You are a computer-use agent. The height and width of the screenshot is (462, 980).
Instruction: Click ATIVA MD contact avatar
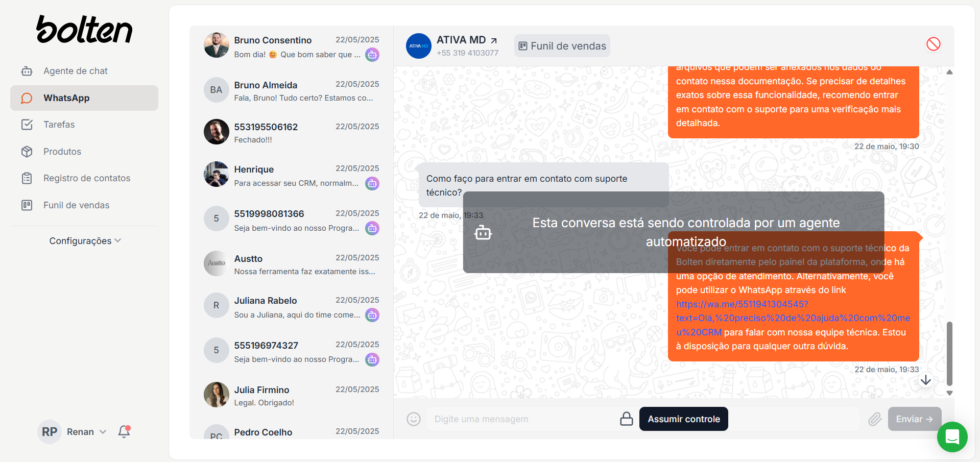click(x=419, y=46)
